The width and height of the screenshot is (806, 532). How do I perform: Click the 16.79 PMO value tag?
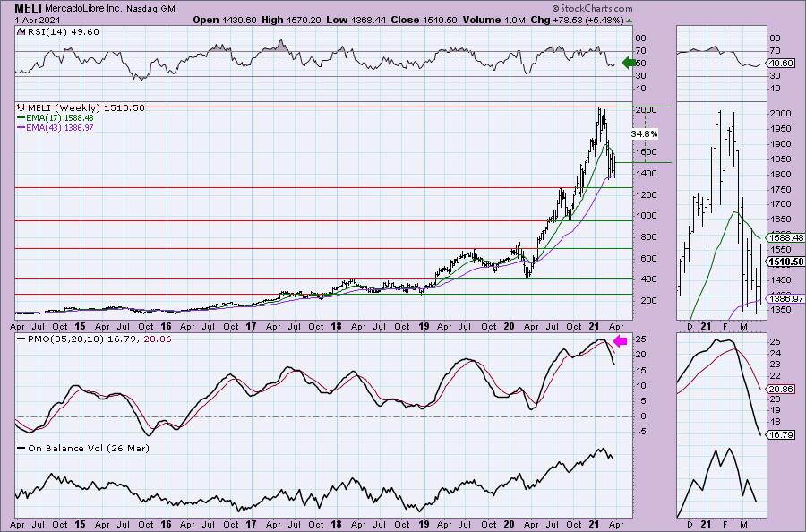click(x=781, y=435)
